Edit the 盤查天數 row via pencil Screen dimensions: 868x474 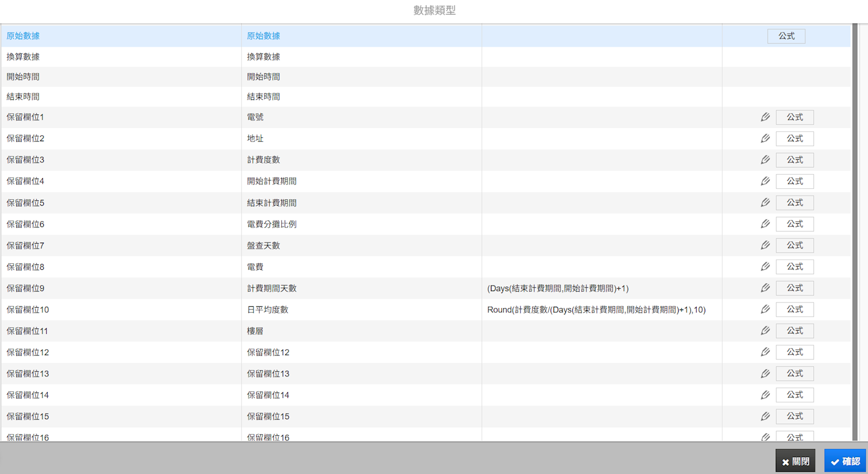click(x=765, y=245)
